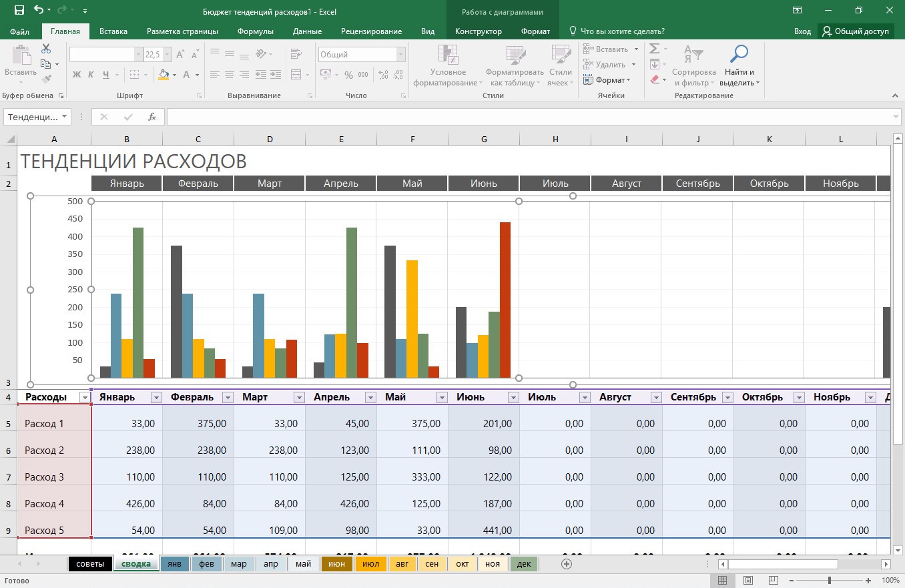Viewport: 905px width, 588px height.
Task: Switch to Normal view icon in status bar
Action: click(x=723, y=581)
